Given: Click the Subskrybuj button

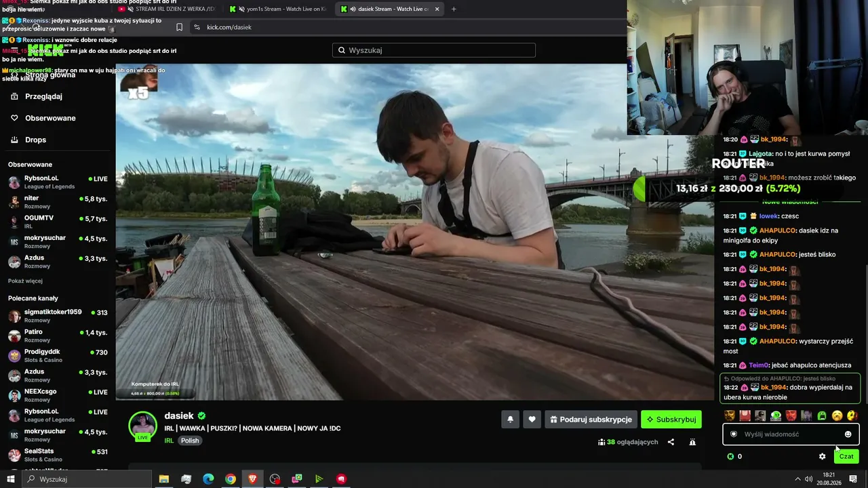Looking at the screenshot, I should pos(671,420).
